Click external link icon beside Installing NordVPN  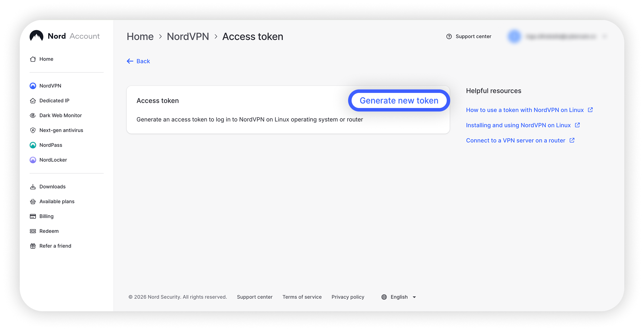pos(577,125)
